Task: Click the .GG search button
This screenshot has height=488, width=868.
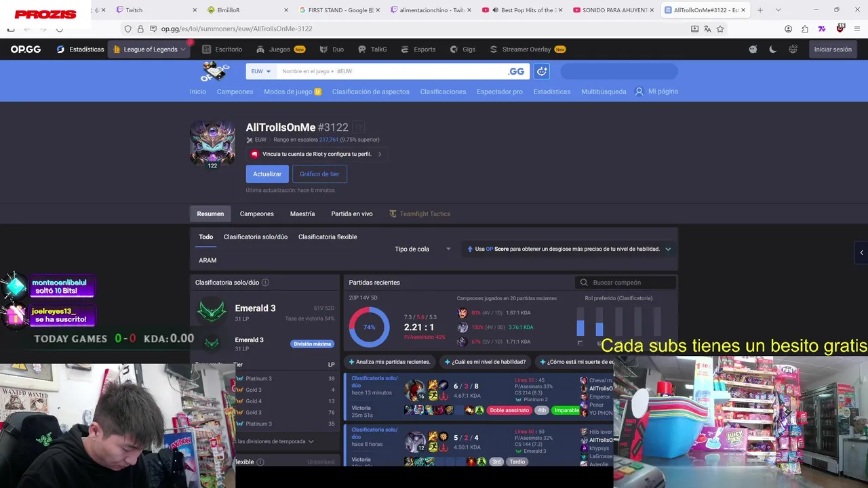Action: point(516,71)
